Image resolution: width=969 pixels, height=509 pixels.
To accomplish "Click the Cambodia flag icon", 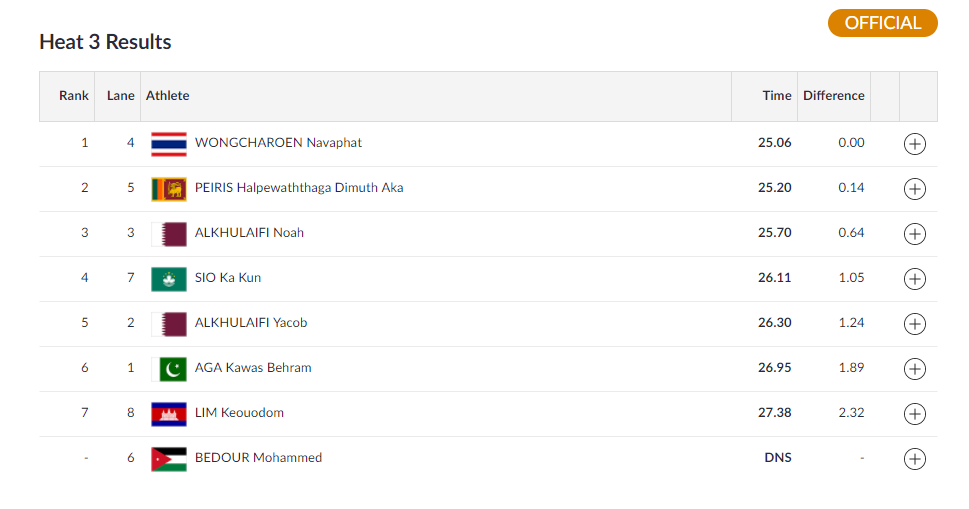I will 169,414.
